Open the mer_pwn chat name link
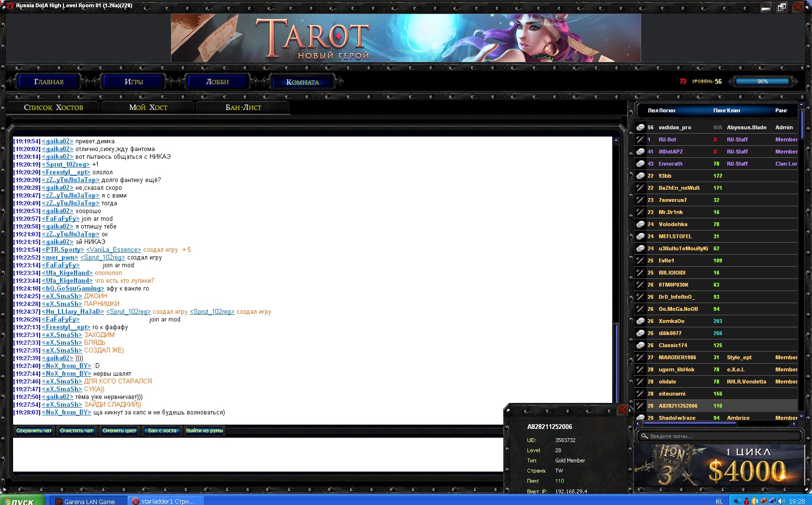This screenshot has width=812, height=505. (60, 258)
